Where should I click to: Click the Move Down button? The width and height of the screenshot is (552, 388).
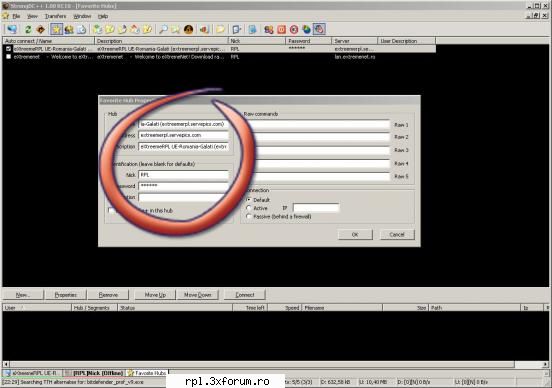[x=198, y=295]
